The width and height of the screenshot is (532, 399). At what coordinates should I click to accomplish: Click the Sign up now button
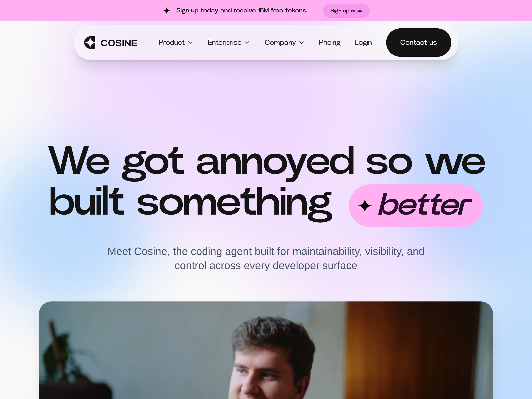coord(346,11)
